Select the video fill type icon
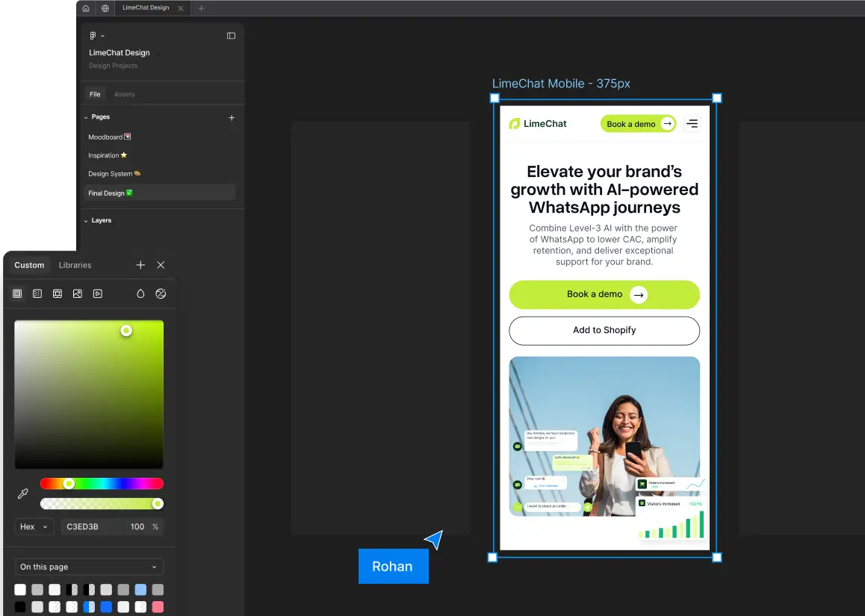865x616 pixels. (98, 293)
